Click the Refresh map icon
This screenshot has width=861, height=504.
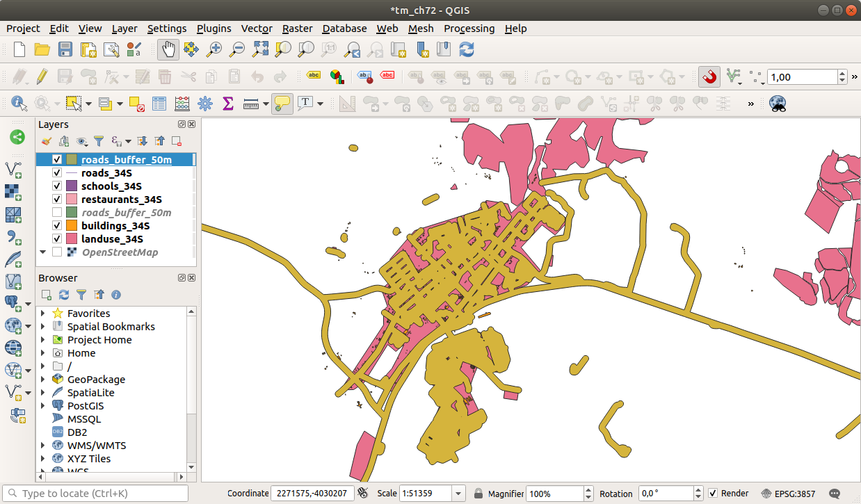point(467,49)
